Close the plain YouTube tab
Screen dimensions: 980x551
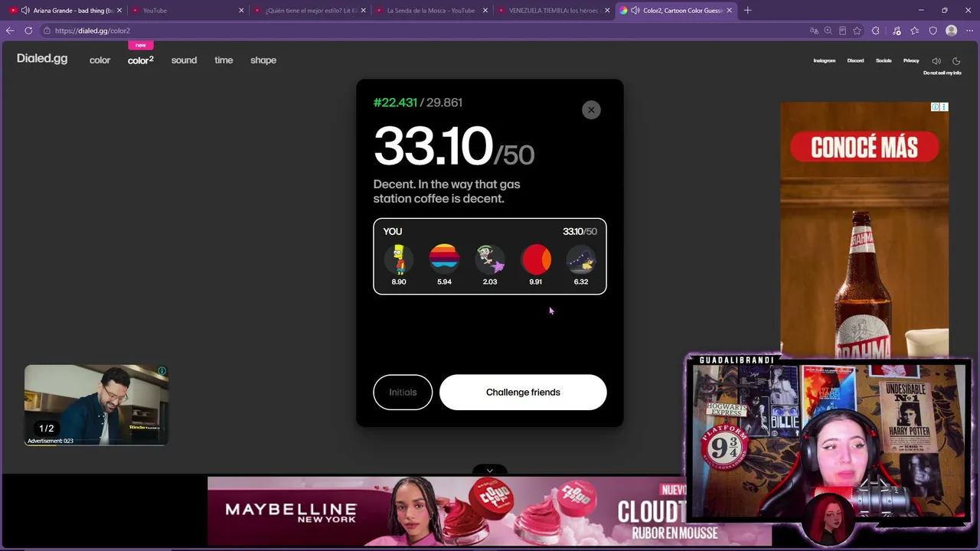tap(241, 11)
